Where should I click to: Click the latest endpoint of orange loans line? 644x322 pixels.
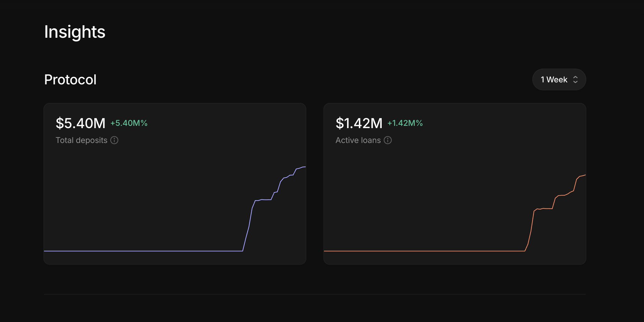[x=585, y=175]
